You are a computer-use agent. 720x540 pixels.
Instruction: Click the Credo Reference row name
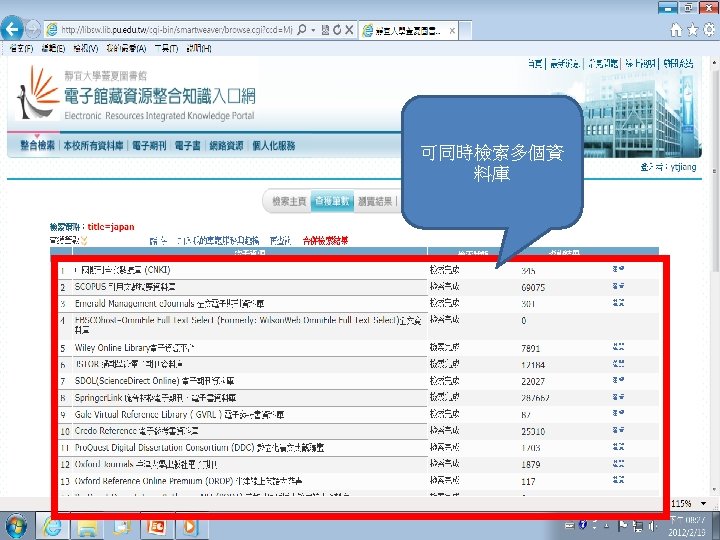click(136, 431)
